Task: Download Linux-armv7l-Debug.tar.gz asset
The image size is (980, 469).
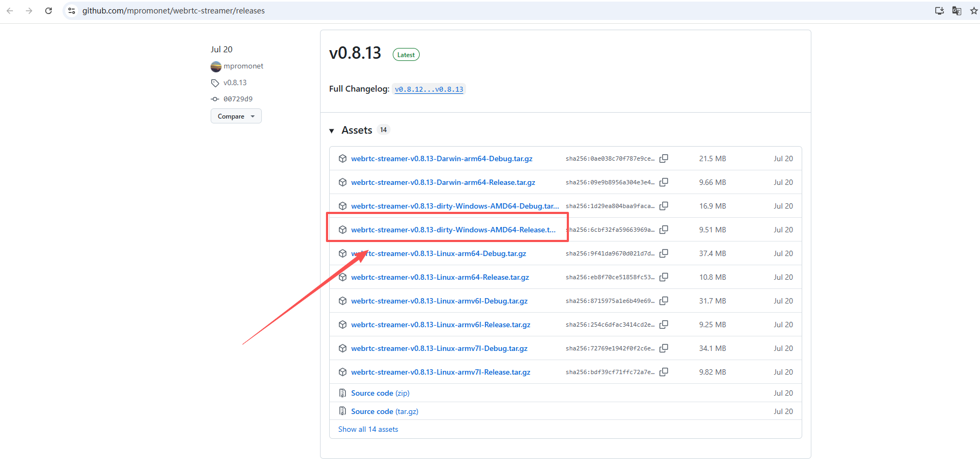Action: (440, 348)
